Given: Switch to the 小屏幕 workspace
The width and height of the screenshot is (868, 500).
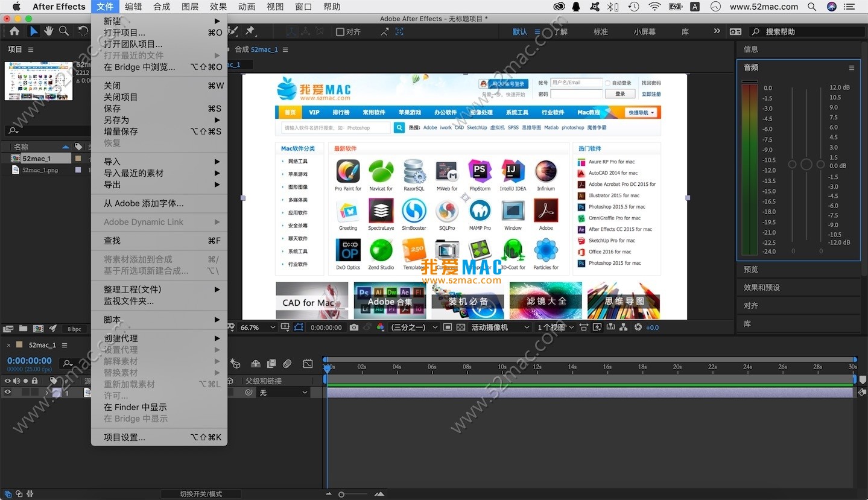Looking at the screenshot, I should pos(645,31).
